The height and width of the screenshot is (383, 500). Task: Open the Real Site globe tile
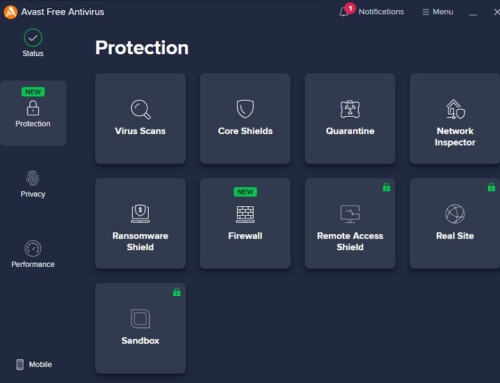(455, 223)
